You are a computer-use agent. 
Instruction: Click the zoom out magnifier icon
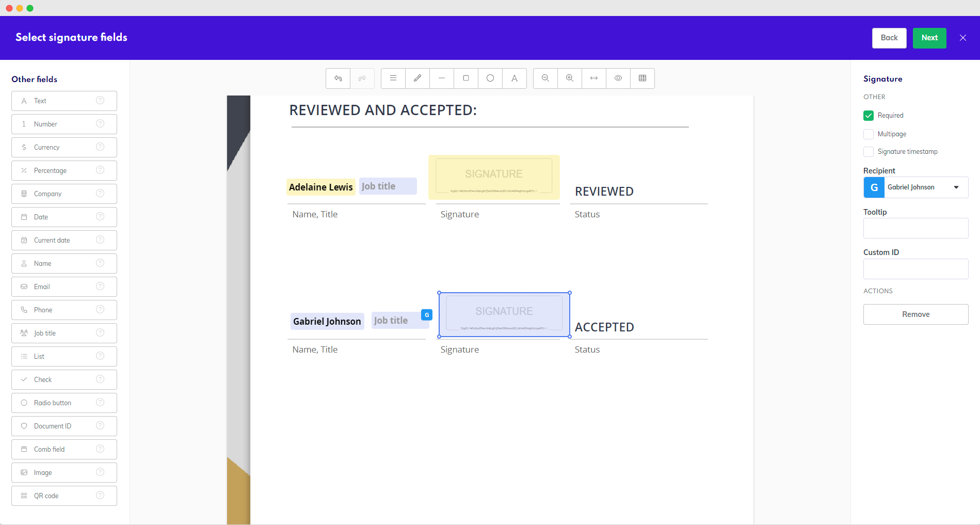tap(545, 78)
